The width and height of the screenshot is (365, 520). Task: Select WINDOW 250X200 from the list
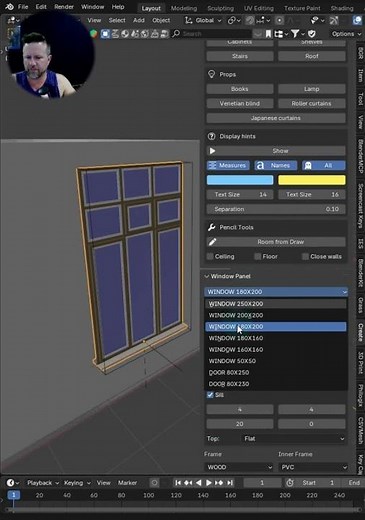click(276, 304)
